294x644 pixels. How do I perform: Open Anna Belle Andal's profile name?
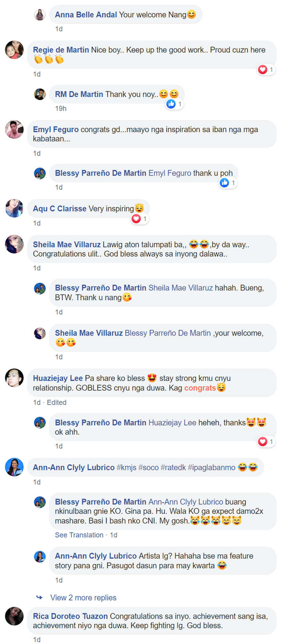(x=86, y=15)
